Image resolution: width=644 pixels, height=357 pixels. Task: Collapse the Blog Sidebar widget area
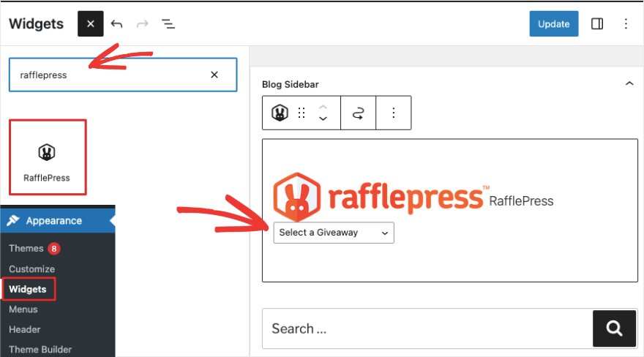pos(629,83)
